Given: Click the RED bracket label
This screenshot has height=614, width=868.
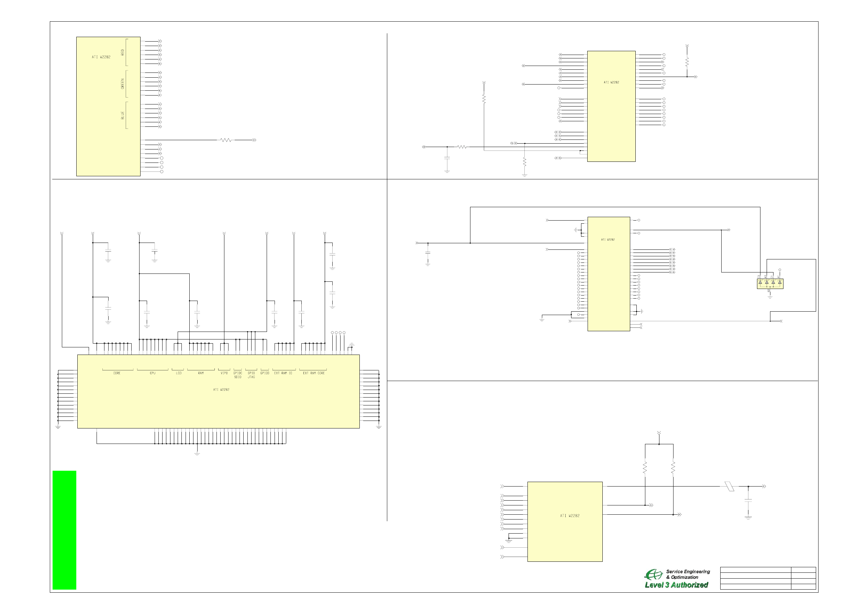Looking at the screenshot, I should click(x=122, y=52).
